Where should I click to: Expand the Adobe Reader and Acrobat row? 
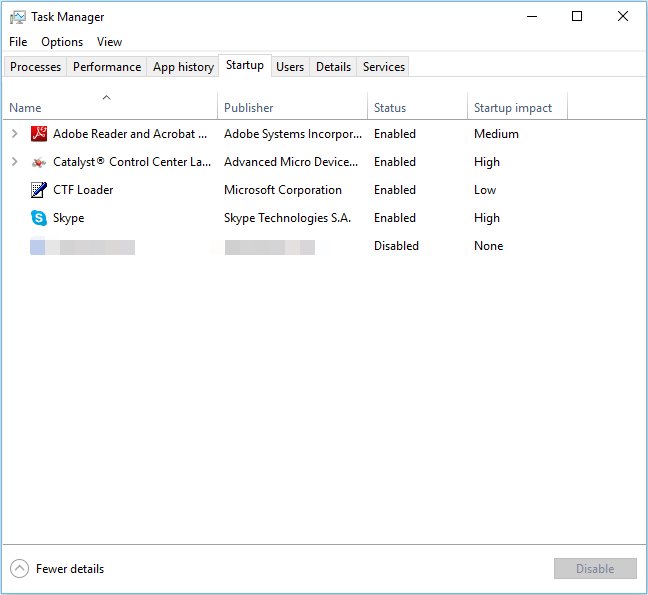tap(14, 133)
